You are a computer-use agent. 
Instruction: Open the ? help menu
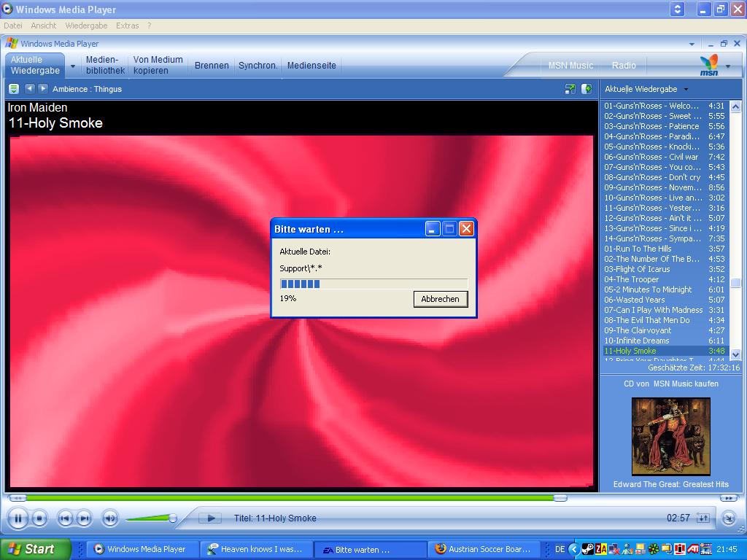(149, 26)
